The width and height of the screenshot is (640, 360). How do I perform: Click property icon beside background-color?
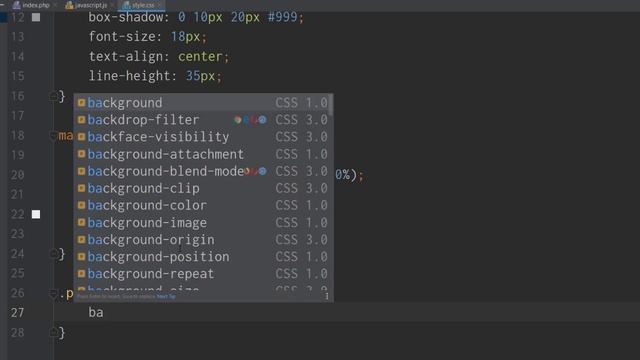(81, 205)
